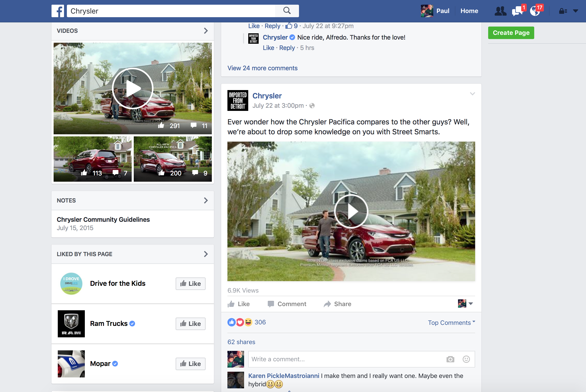Viewport: 586px width, 392px height.
Task: Click the Write a comment field
Action: (362, 359)
